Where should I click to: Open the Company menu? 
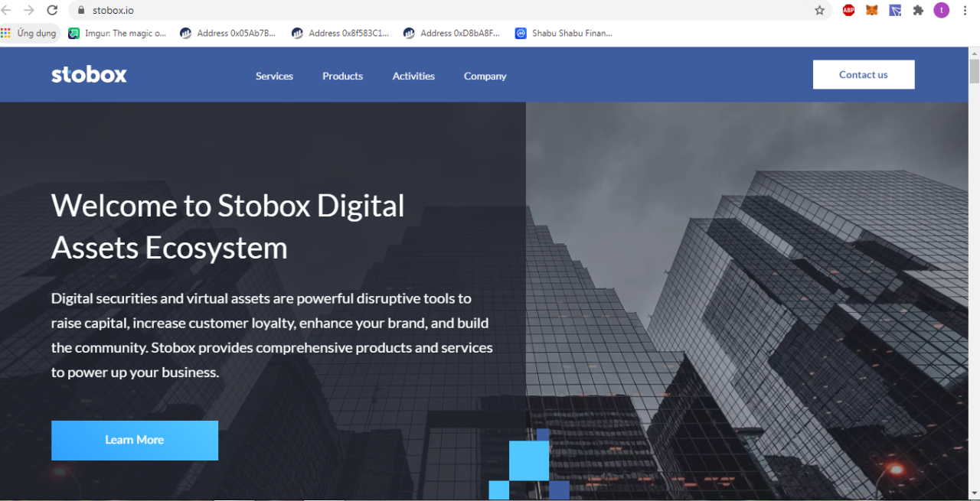tap(485, 76)
